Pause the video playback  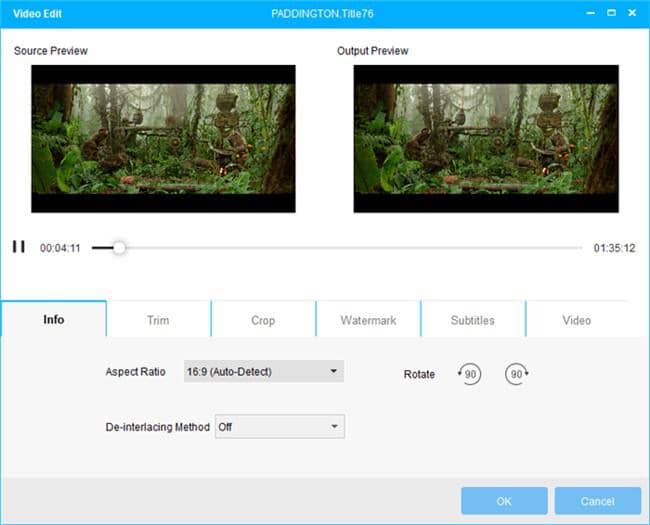pos(19,247)
